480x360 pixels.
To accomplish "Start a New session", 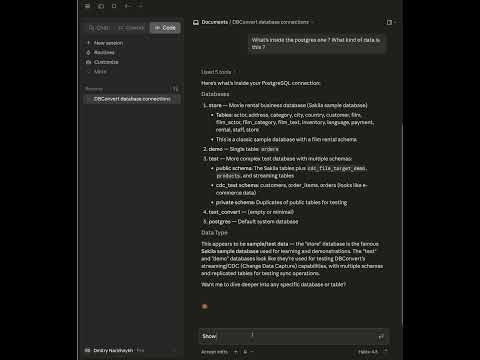I will click(108, 43).
